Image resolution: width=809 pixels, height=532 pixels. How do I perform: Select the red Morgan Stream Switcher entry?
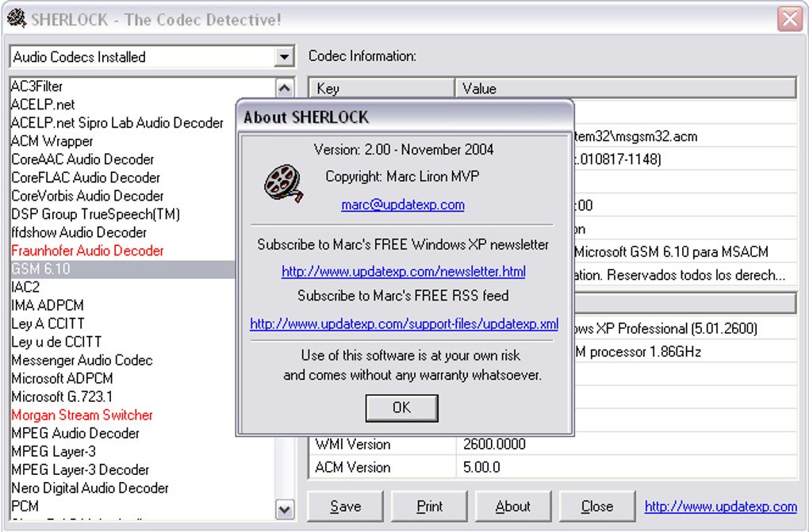[x=82, y=415]
